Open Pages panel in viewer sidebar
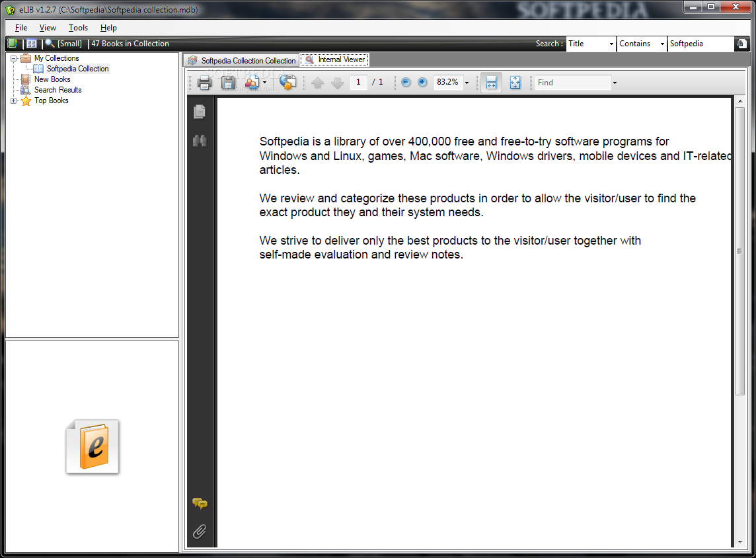756x558 pixels. click(200, 112)
